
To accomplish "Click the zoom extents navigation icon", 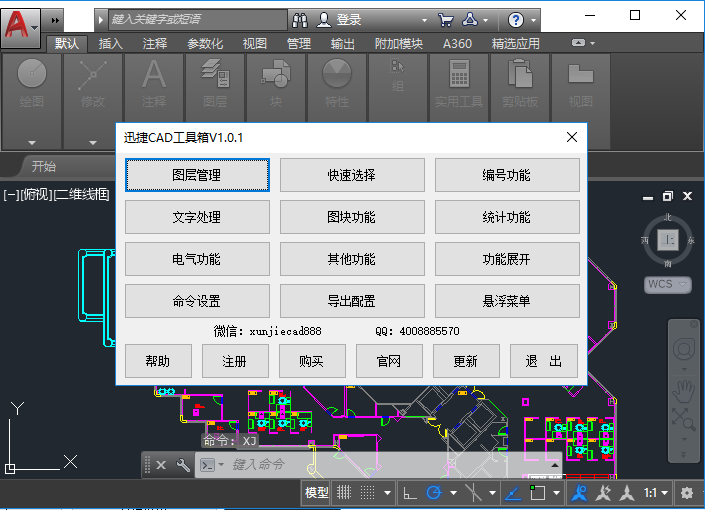I will click(x=683, y=419).
